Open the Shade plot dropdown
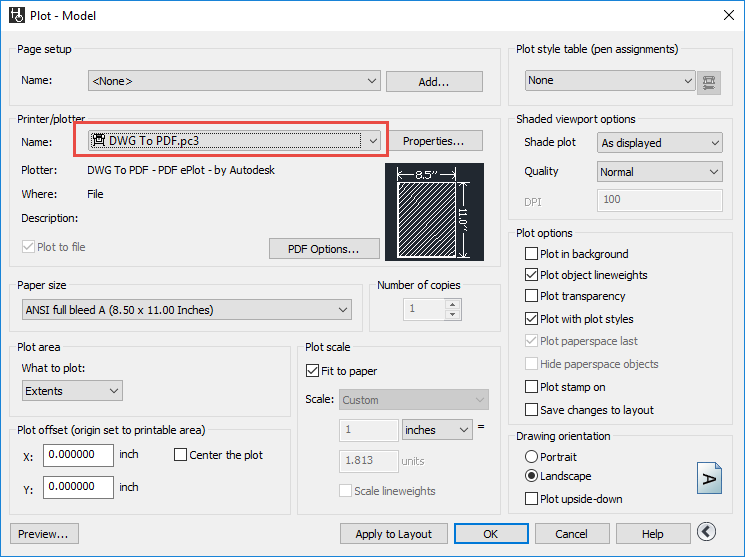 tap(659, 143)
